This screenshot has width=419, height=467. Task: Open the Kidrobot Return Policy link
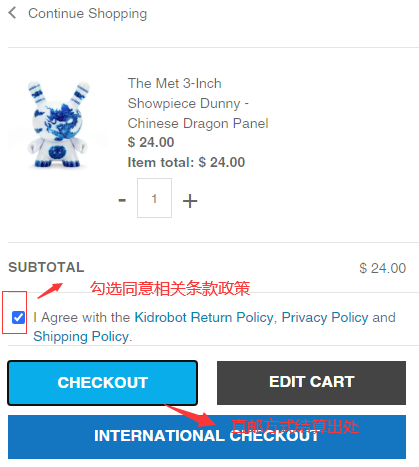[204, 317]
